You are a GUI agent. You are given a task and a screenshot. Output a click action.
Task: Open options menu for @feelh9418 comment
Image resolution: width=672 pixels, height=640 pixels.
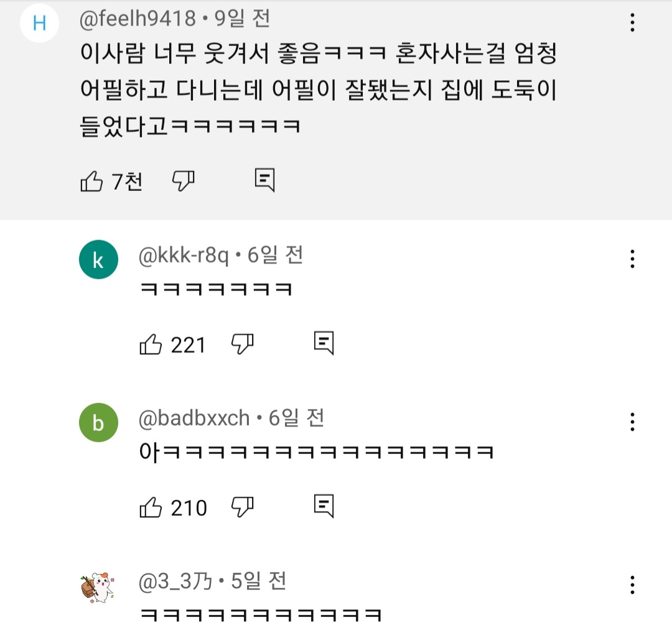coord(632,24)
